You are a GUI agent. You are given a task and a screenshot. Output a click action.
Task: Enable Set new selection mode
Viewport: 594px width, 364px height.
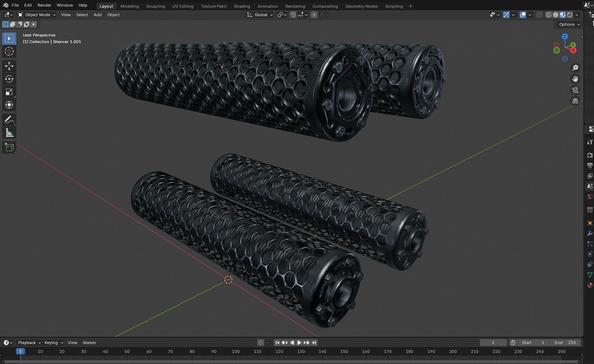[6, 24]
